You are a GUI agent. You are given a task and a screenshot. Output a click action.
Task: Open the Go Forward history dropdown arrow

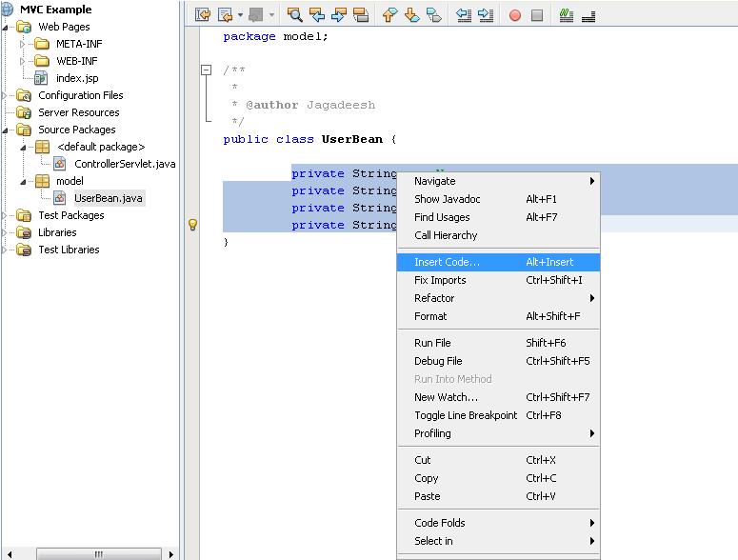point(271,15)
